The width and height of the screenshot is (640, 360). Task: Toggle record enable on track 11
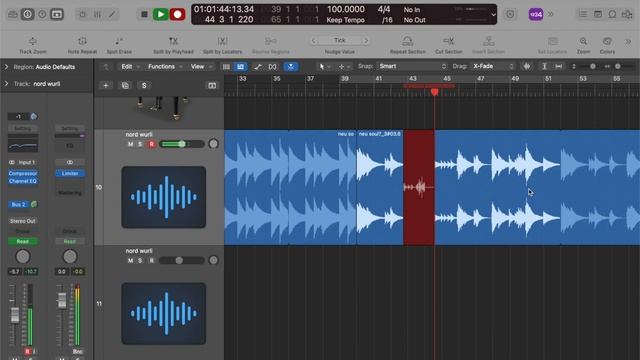click(x=151, y=260)
